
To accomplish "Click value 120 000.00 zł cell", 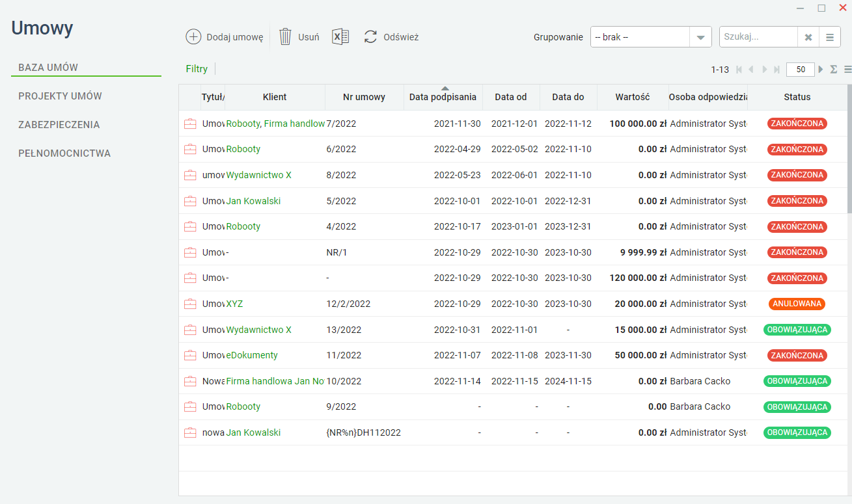I will coord(638,278).
